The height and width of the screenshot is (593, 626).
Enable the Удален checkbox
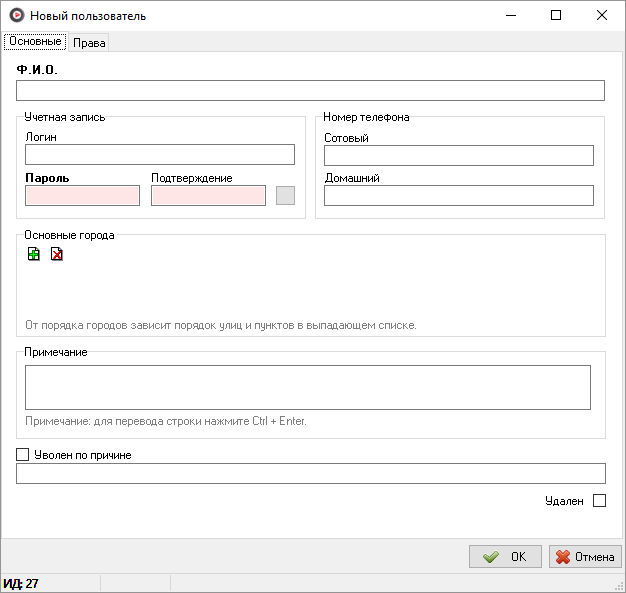click(599, 501)
